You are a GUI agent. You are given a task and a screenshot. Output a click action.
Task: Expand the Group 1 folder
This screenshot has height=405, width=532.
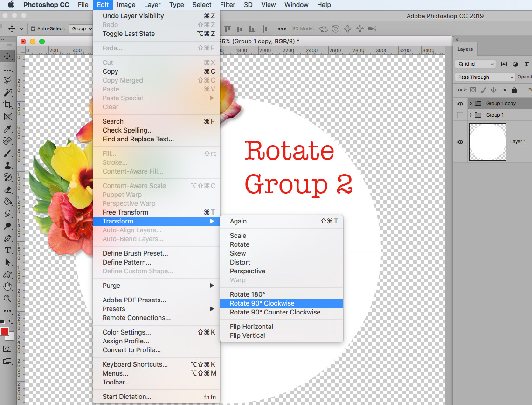(470, 115)
